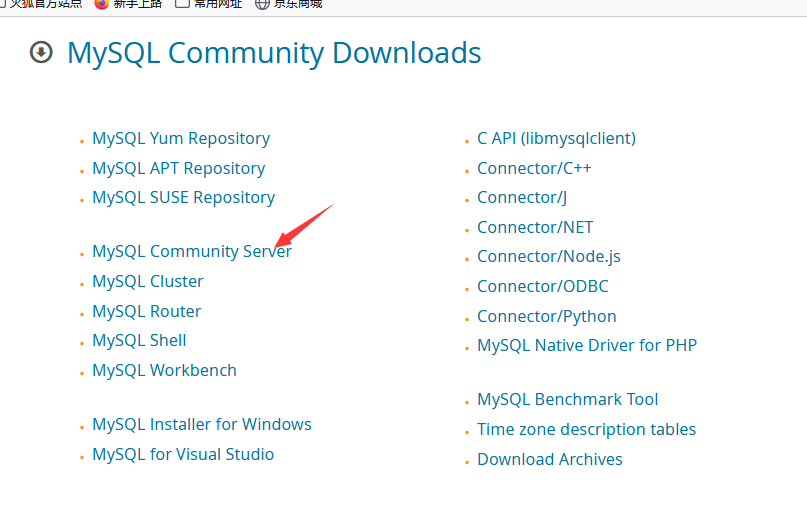Open the 常用网址 bookmarks folder
807x509 pixels.
click(x=208, y=4)
